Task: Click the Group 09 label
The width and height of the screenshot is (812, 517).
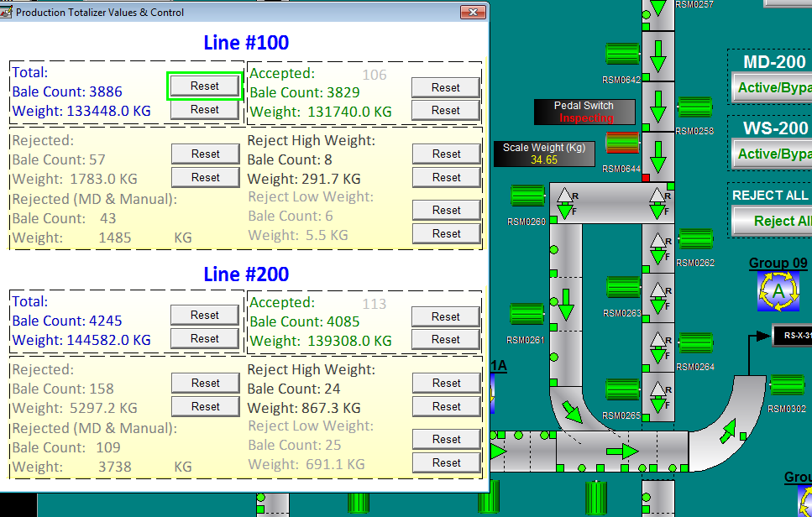Action: (778, 263)
